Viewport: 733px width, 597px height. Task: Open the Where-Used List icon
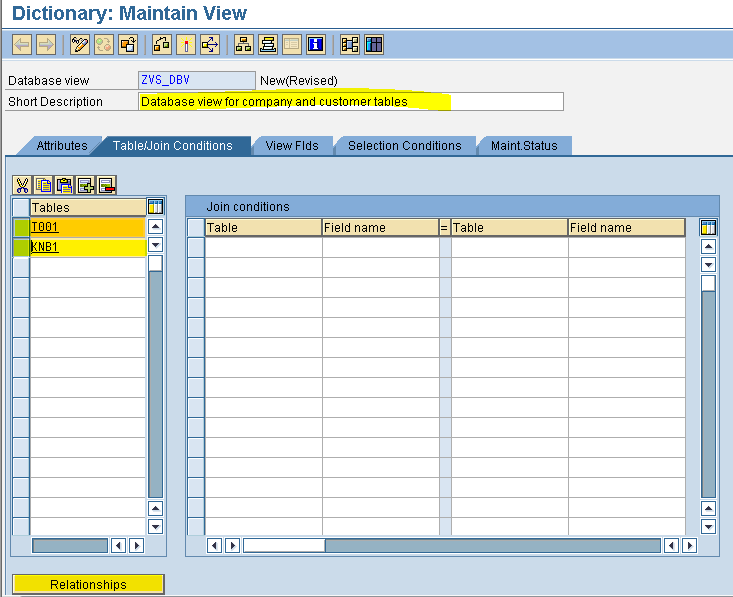[x=210, y=45]
